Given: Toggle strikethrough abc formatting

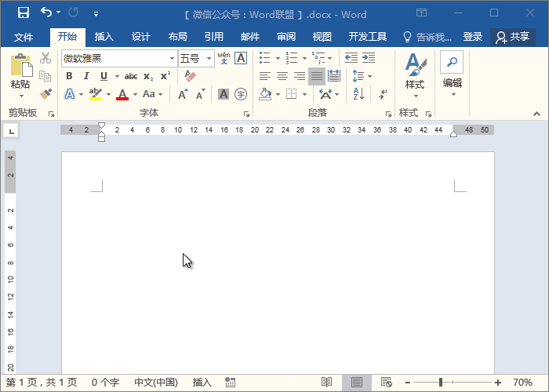Looking at the screenshot, I should coord(131,76).
